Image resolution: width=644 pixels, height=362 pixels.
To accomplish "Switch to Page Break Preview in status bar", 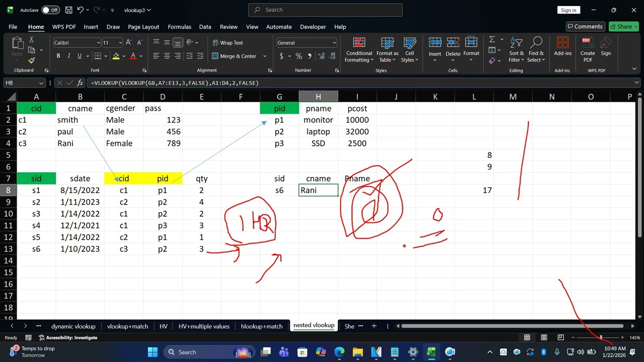I will pos(560,337).
